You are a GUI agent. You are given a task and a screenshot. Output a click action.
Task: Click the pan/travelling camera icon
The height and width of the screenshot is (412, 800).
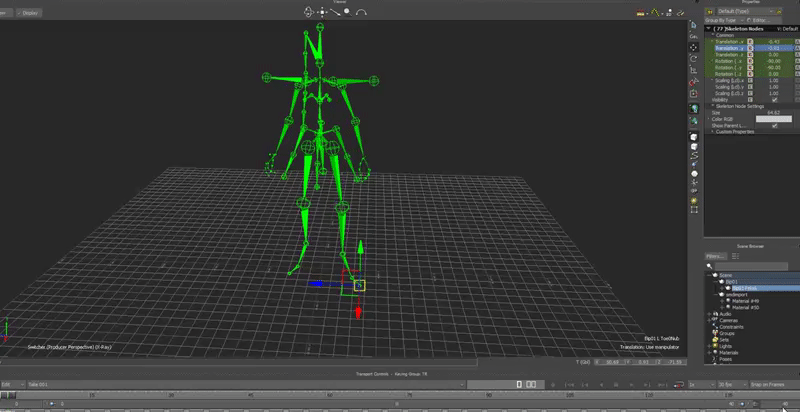coord(322,12)
